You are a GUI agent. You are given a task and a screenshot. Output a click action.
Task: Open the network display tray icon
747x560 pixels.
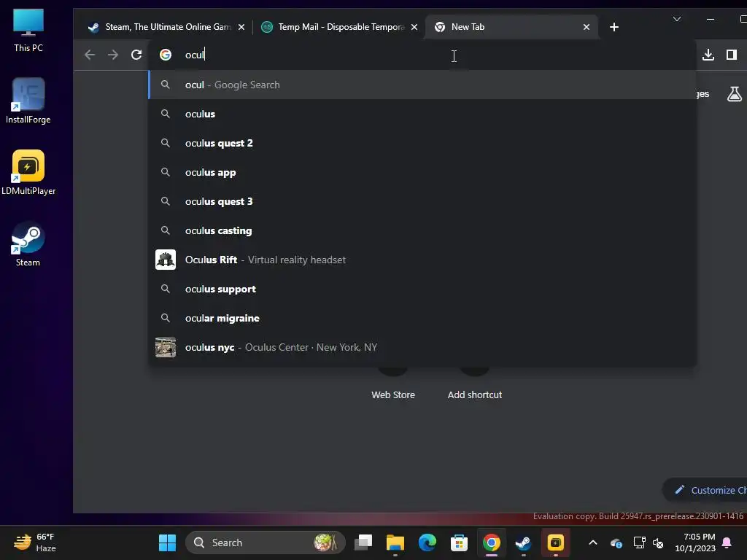[x=639, y=542]
